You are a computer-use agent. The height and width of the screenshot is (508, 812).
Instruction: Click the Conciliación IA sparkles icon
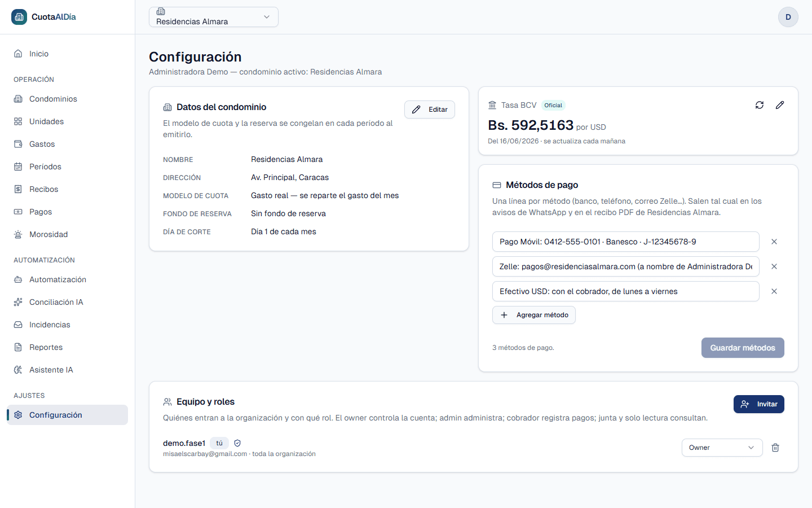[x=18, y=302]
